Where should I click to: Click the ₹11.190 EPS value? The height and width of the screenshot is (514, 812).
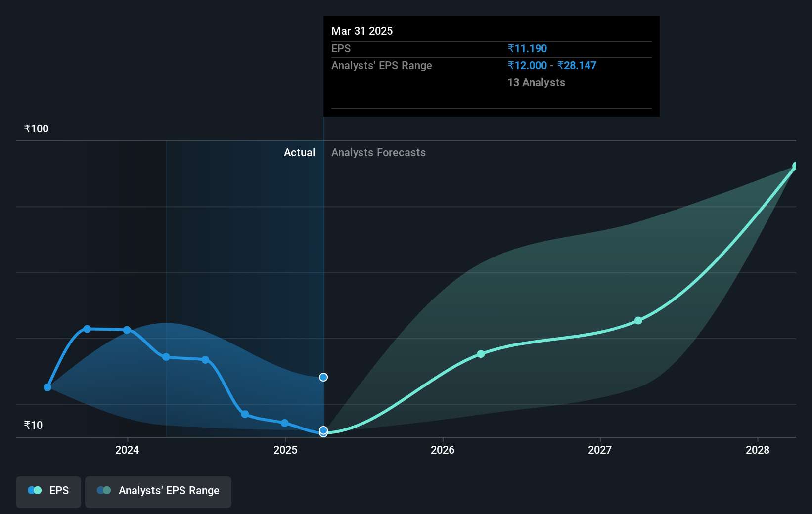click(x=527, y=48)
